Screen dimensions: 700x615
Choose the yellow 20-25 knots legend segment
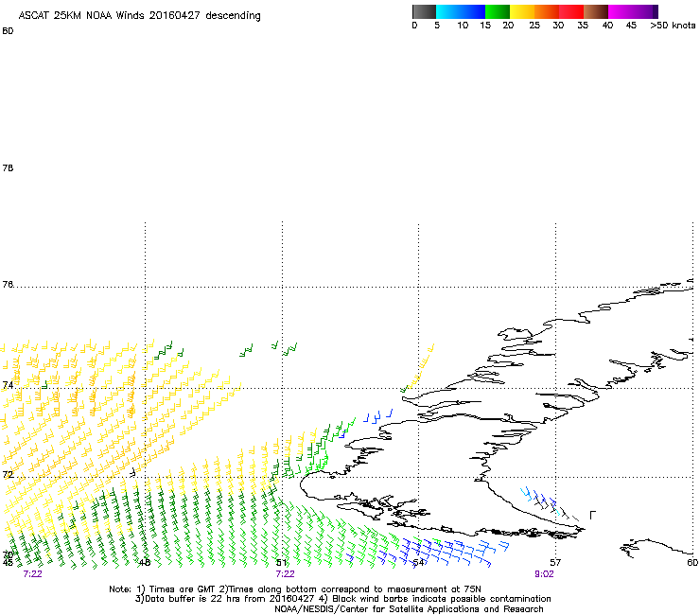(x=522, y=11)
